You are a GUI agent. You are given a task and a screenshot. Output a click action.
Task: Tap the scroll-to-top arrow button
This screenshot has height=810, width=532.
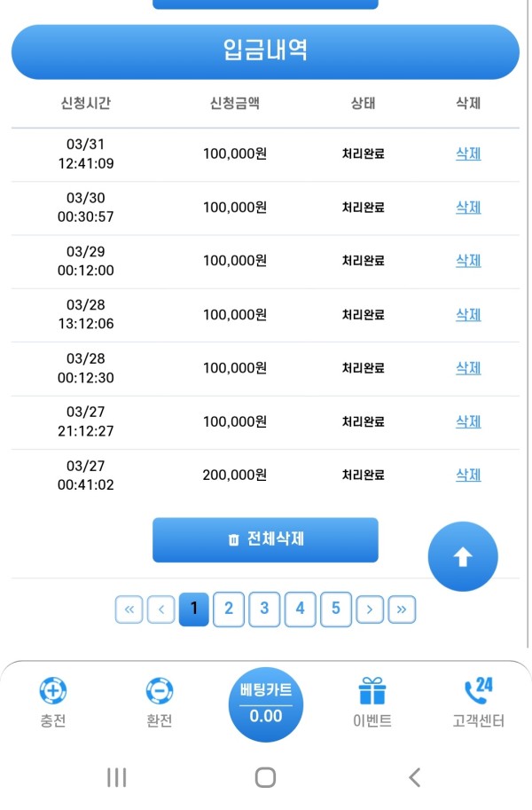click(463, 555)
